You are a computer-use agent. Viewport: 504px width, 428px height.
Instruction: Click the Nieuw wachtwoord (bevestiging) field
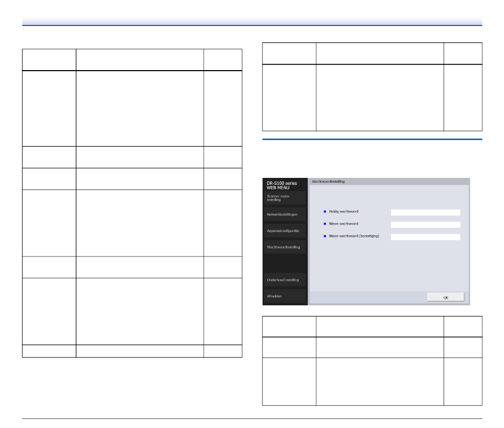click(x=425, y=237)
